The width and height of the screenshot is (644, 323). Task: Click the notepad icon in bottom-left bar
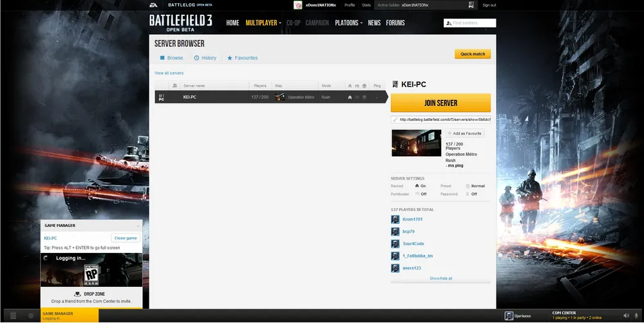13,315
